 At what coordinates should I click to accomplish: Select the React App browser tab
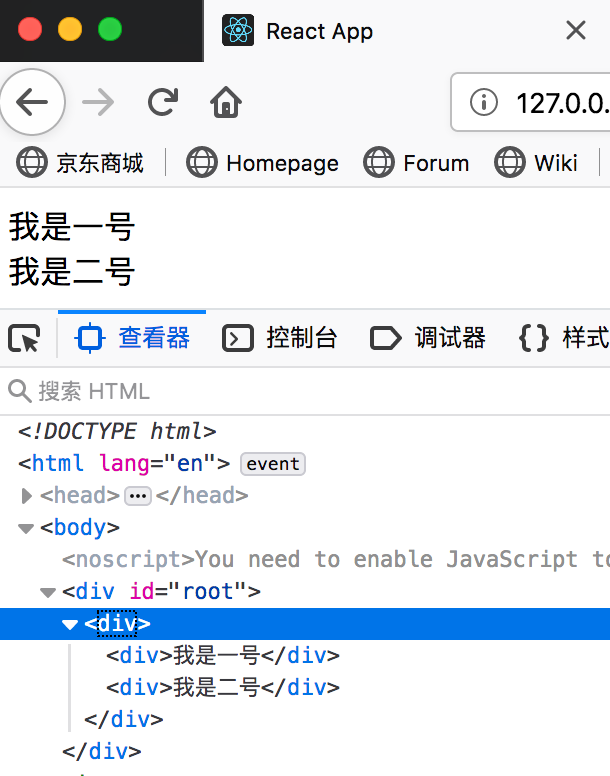click(407, 31)
